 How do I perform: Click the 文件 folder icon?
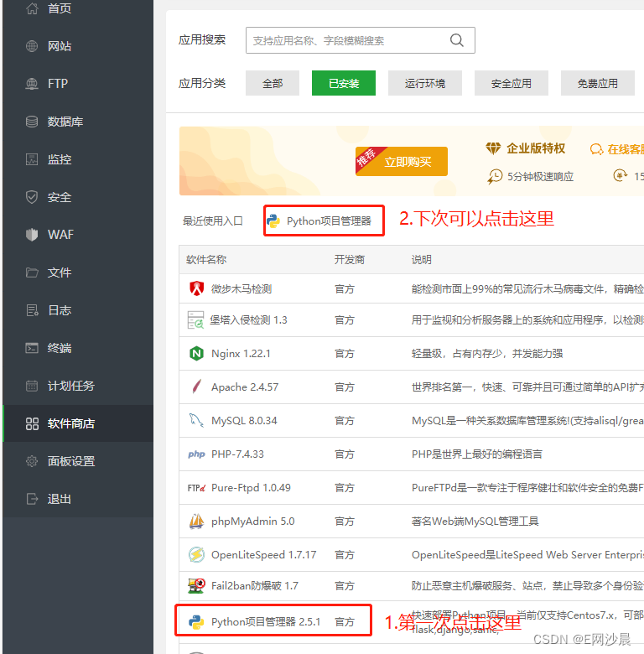[x=32, y=272]
